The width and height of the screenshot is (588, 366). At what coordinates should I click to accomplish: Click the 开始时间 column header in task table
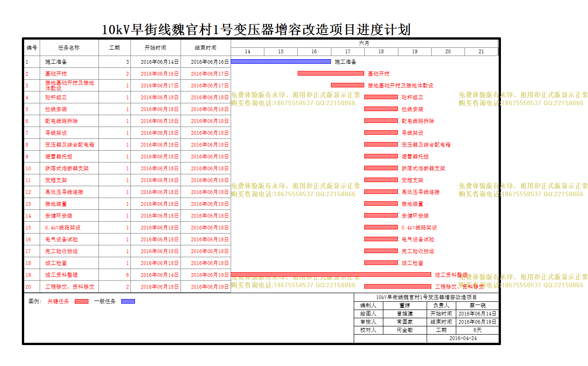pos(156,47)
